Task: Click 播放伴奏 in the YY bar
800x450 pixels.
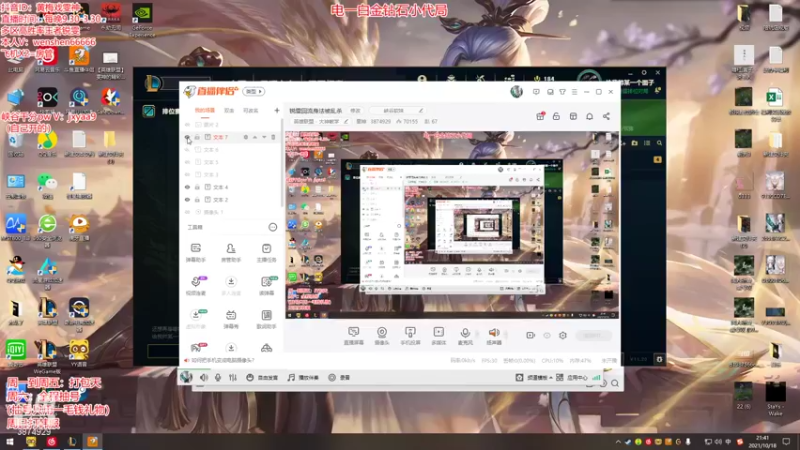Action: click(x=303, y=378)
